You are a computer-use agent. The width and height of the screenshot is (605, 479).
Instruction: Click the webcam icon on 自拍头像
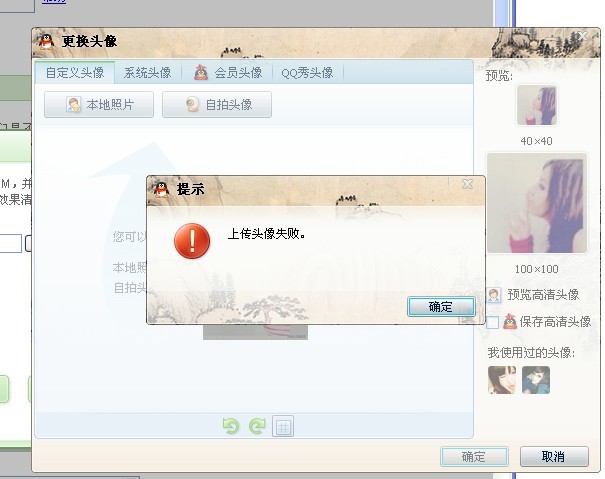pos(193,104)
